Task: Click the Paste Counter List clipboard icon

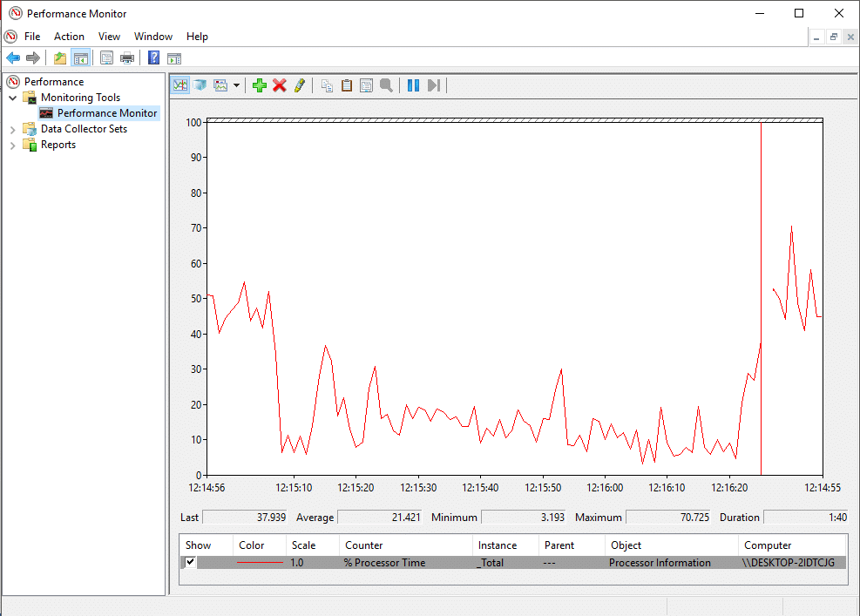Action: (x=347, y=85)
